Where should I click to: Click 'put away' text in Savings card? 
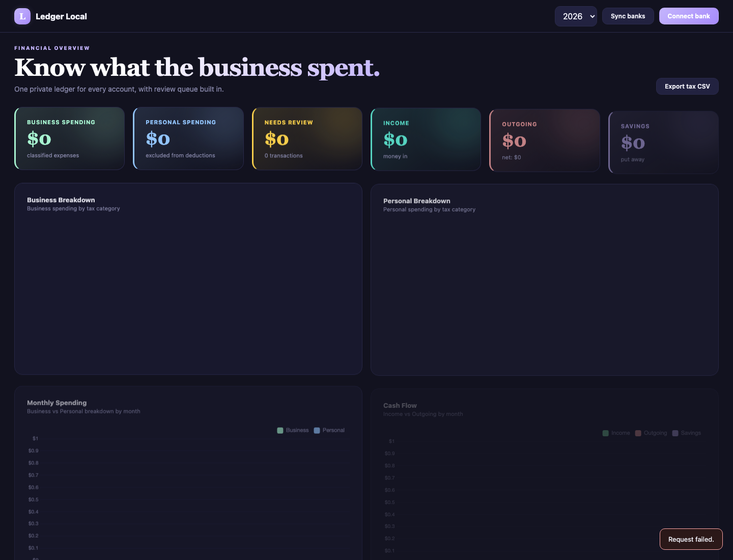click(x=633, y=159)
